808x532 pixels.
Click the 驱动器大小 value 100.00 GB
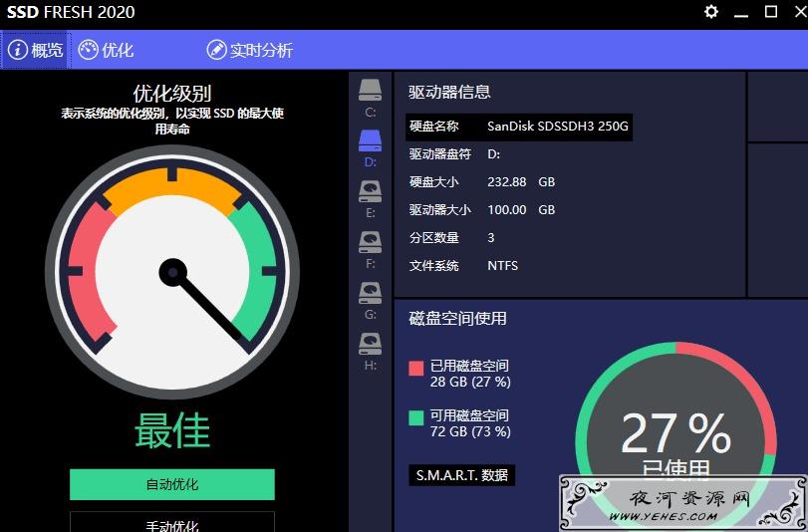521,210
